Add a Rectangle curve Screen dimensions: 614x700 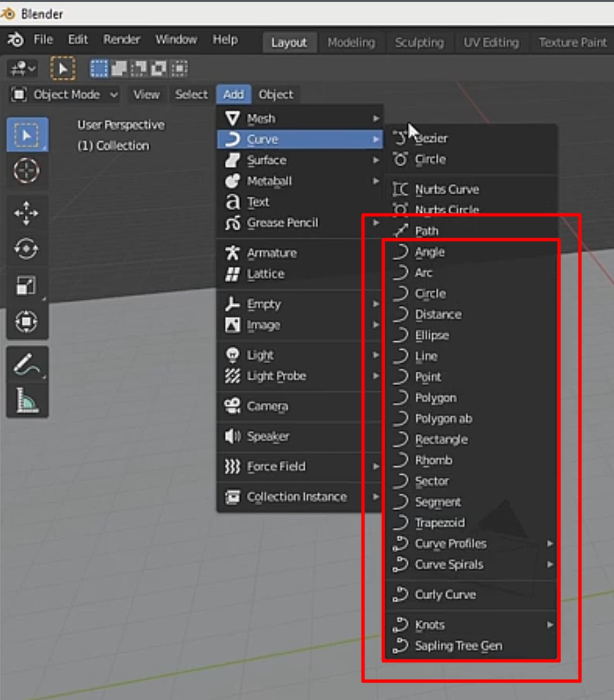click(472, 439)
